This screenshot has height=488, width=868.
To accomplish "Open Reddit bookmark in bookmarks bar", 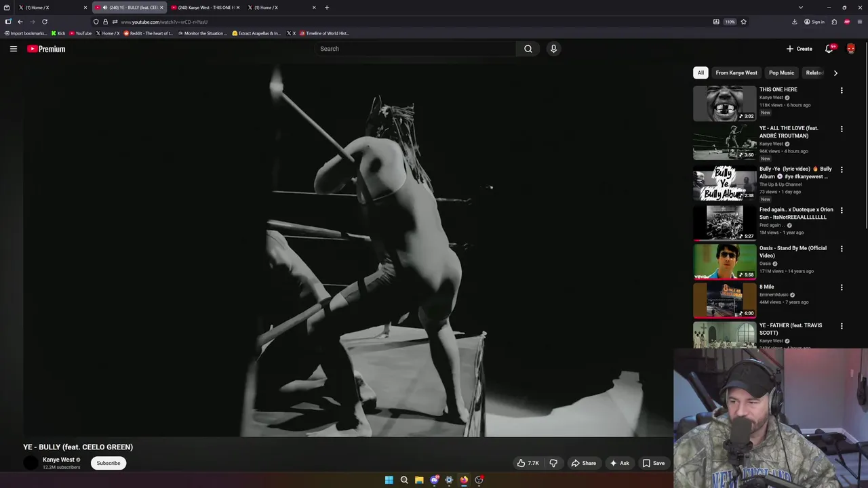I will [149, 33].
